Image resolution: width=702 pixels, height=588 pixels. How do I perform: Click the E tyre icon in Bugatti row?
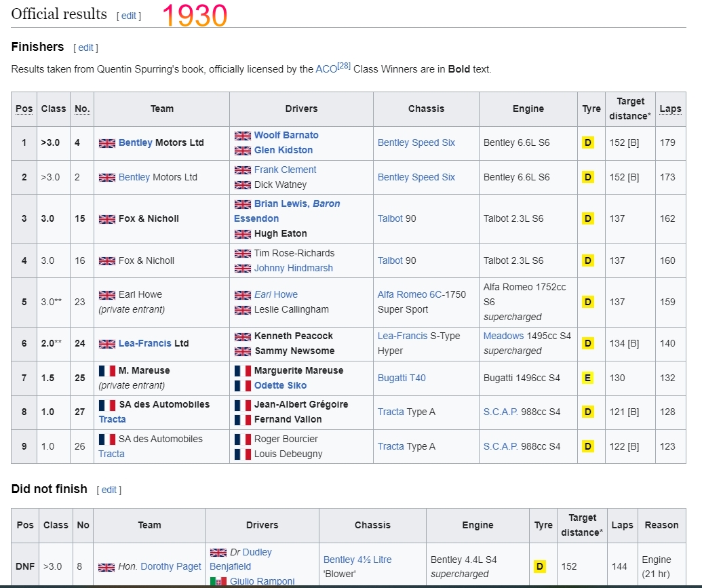click(588, 378)
